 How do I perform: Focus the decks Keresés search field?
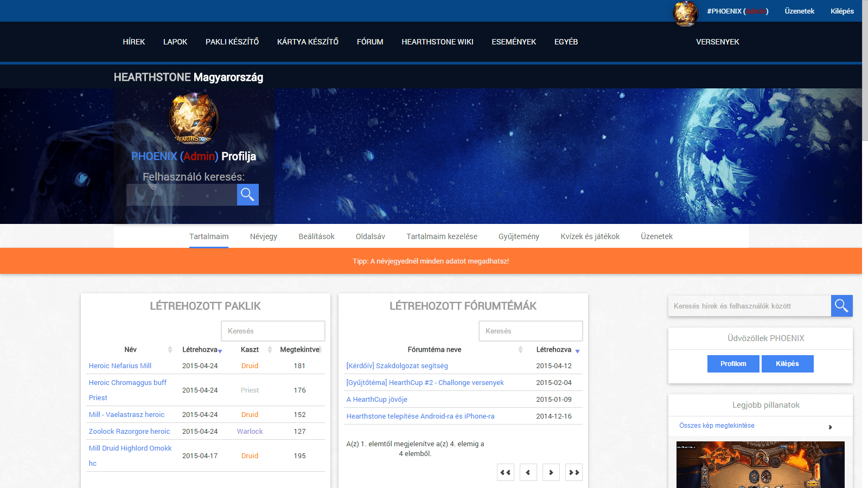tap(273, 331)
